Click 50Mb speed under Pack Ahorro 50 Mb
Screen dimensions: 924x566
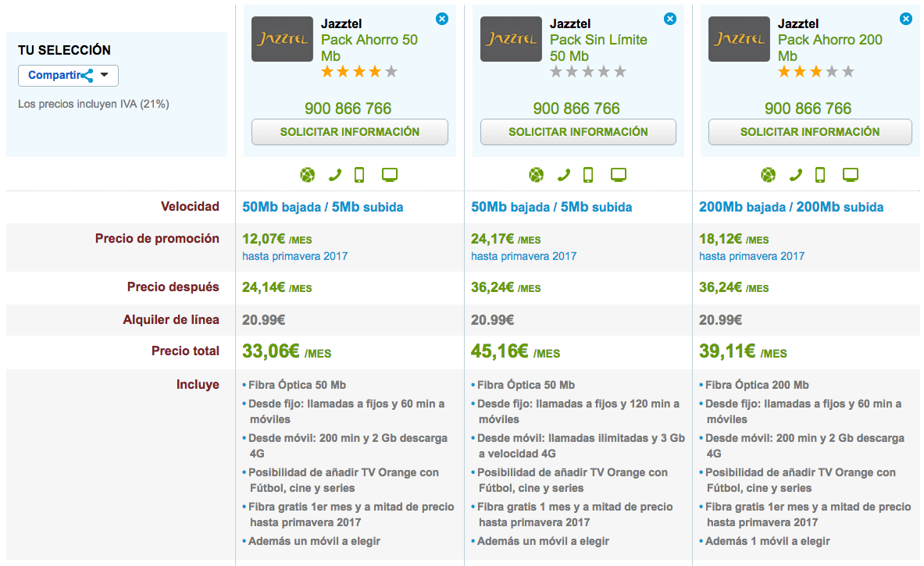323,208
